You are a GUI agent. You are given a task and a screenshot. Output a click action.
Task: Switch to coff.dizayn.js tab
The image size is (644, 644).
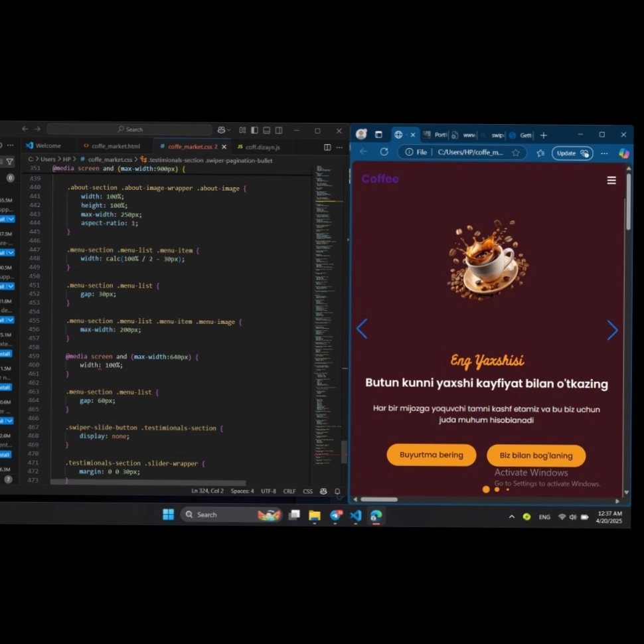click(x=262, y=147)
